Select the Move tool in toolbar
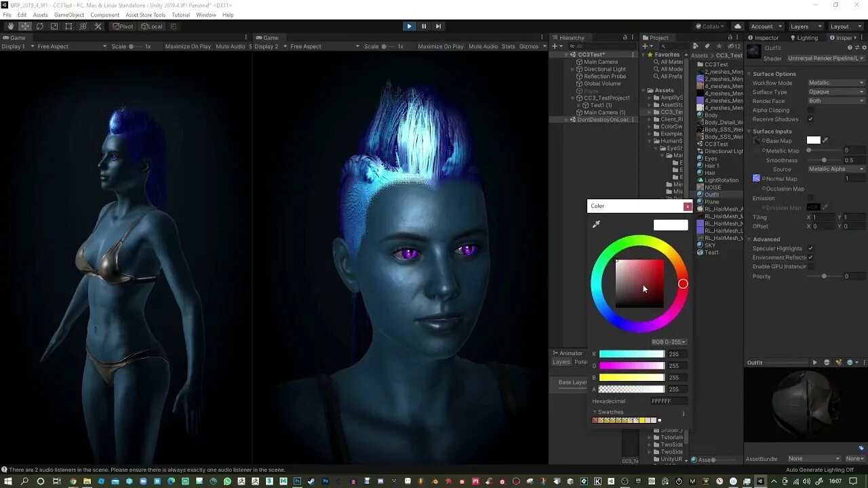Image resolution: width=868 pixels, height=488 pixels. point(25,26)
